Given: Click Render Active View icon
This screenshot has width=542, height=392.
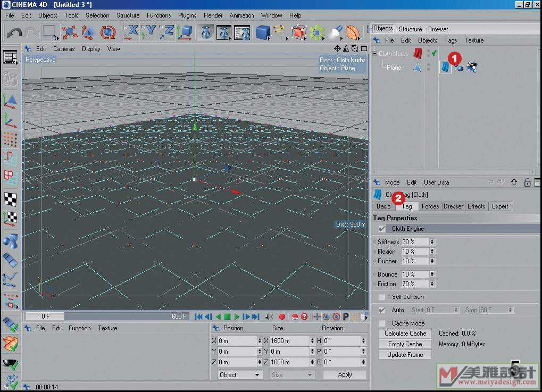Looking at the screenshot, I should coord(206,32).
